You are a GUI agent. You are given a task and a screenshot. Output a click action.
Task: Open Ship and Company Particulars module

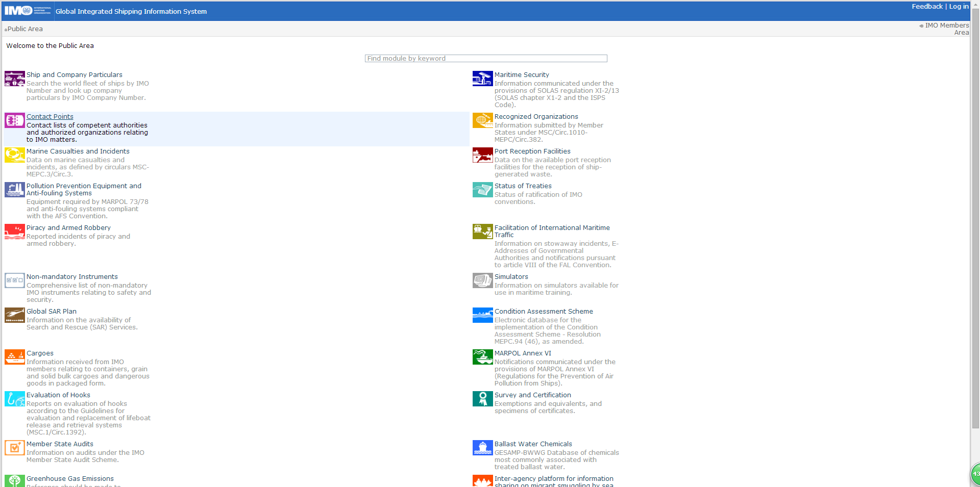click(75, 74)
